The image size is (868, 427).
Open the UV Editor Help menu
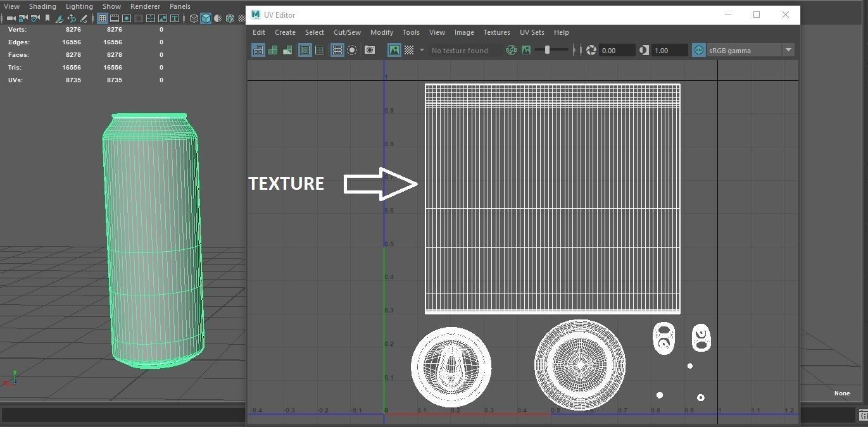(561, 32)
